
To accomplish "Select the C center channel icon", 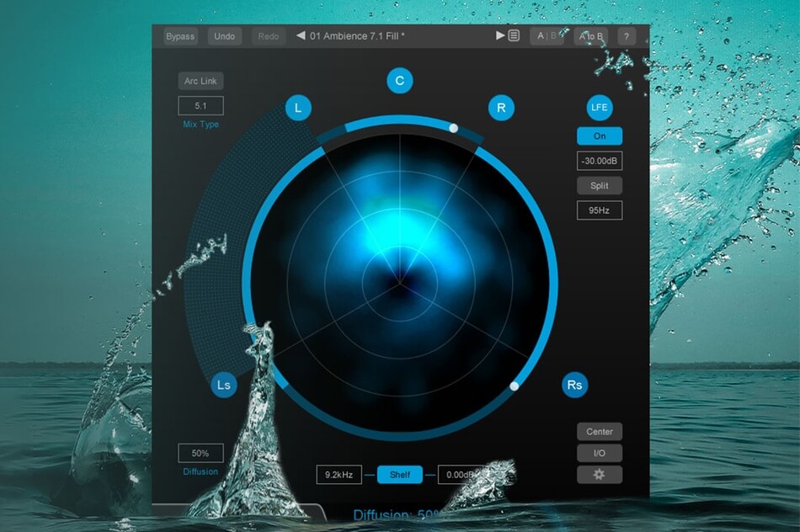I will (400, 81).
